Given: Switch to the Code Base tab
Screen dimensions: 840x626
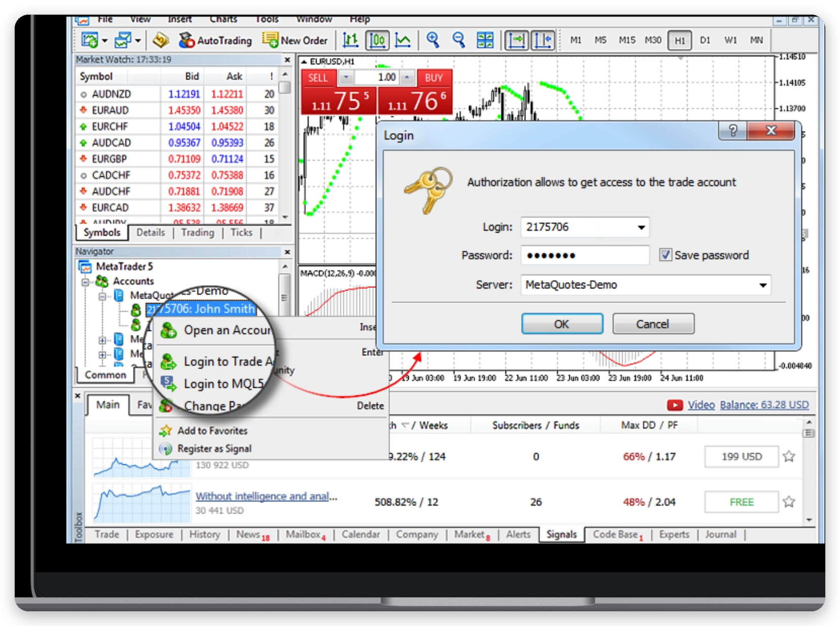Looking at the screenshot, I should pyautogui.click(x=617, y=535).
